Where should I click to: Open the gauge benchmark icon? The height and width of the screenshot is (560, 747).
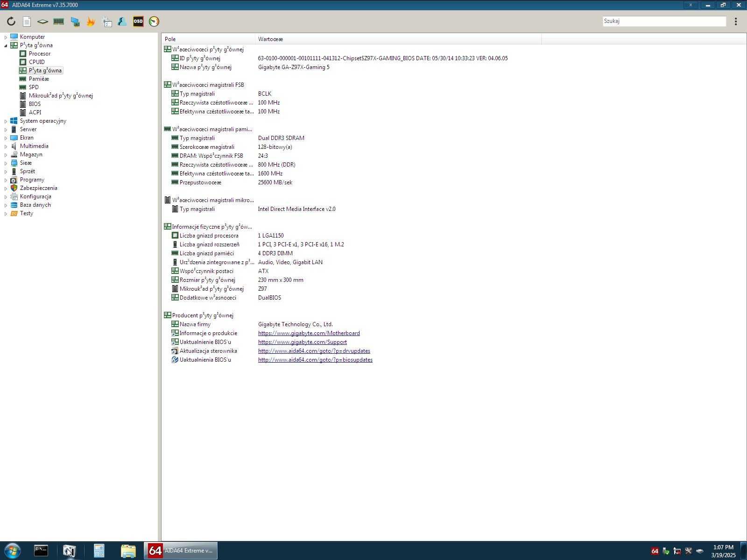154,21
